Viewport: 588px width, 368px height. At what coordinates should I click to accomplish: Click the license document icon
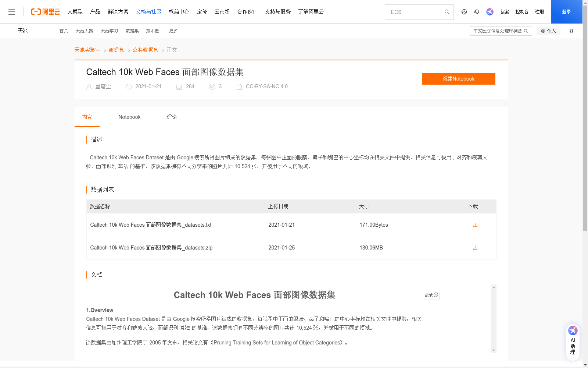tap(239, 87)
